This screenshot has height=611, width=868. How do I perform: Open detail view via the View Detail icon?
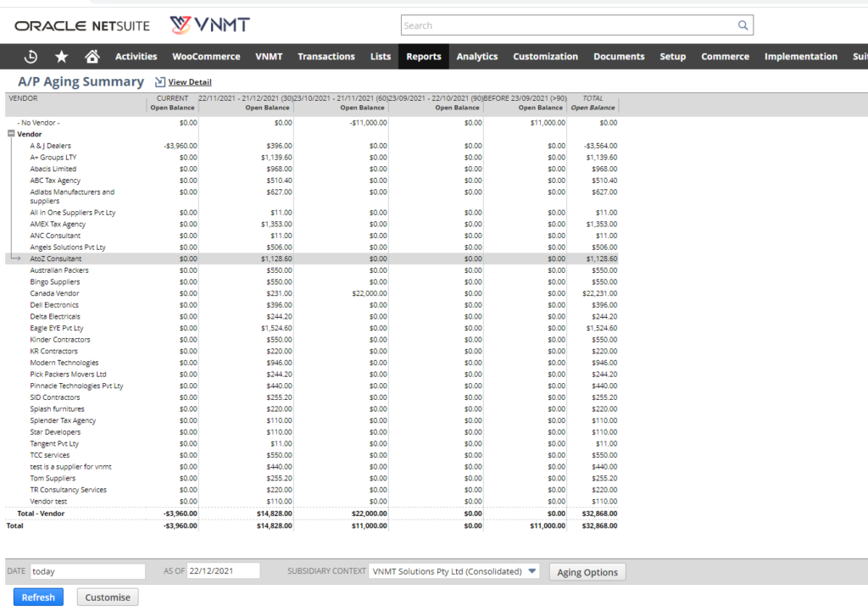click(x=161, y=81)
